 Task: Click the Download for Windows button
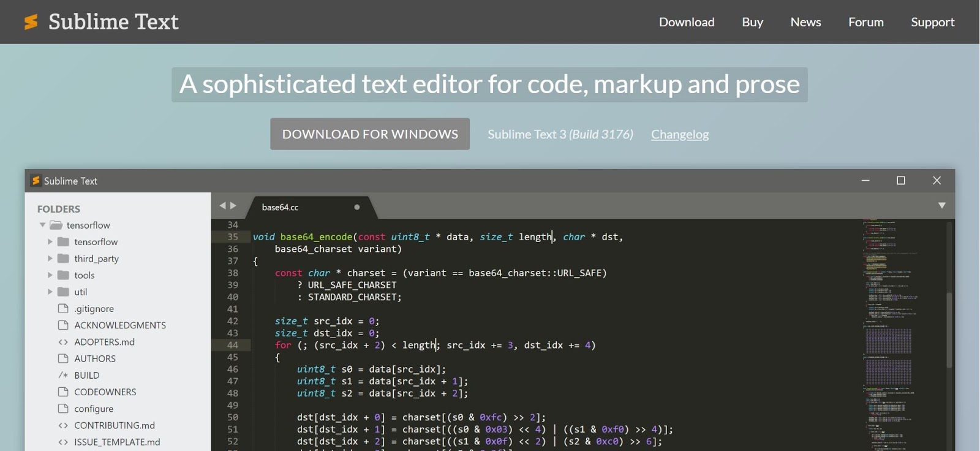tap(370, 134)
